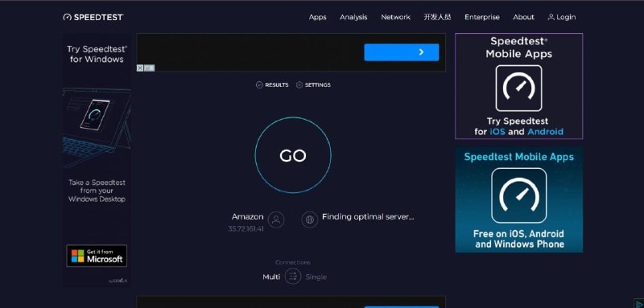The image size is (644, 308).
Task: Open the Network menu
Action: 395,17
